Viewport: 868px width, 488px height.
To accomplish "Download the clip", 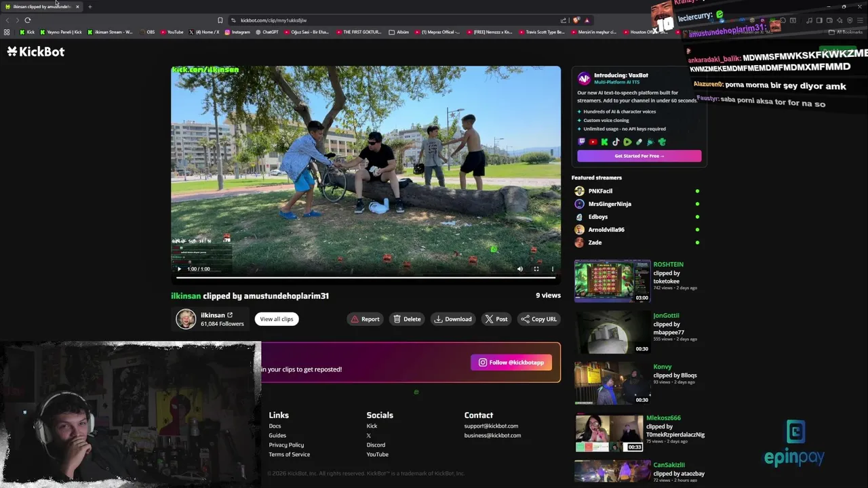I will click(453, 319).
